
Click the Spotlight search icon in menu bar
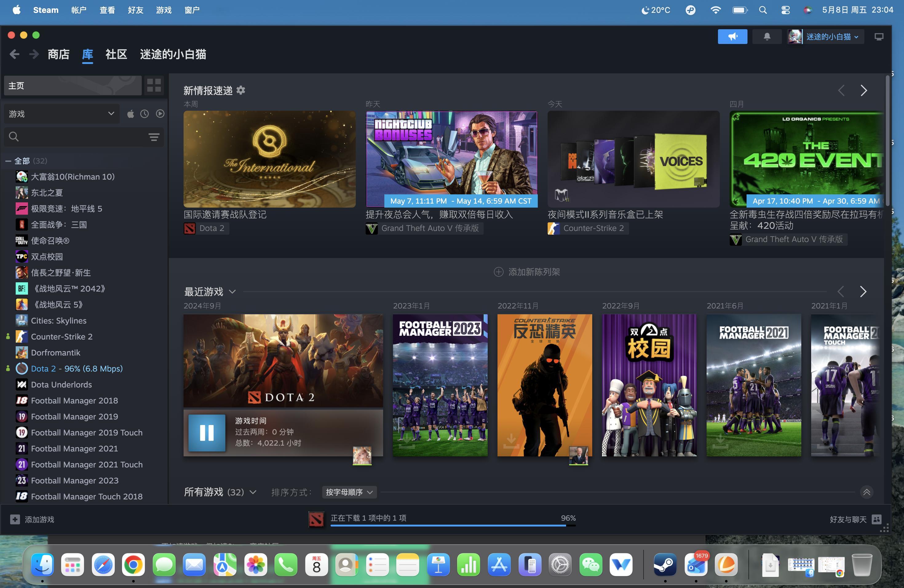click(x=763, y=10)
